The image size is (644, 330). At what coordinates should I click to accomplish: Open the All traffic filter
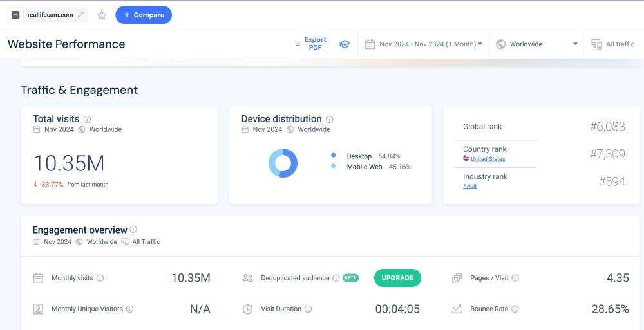(613, 44)
